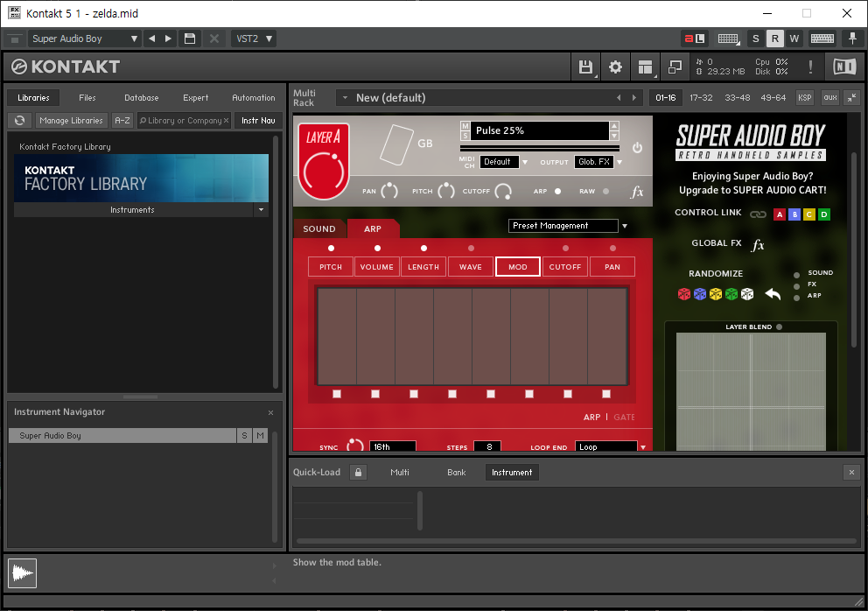Click the Quick-Load lock icon
Viewport: 868px width, 611px height.
tap(358, 473)
